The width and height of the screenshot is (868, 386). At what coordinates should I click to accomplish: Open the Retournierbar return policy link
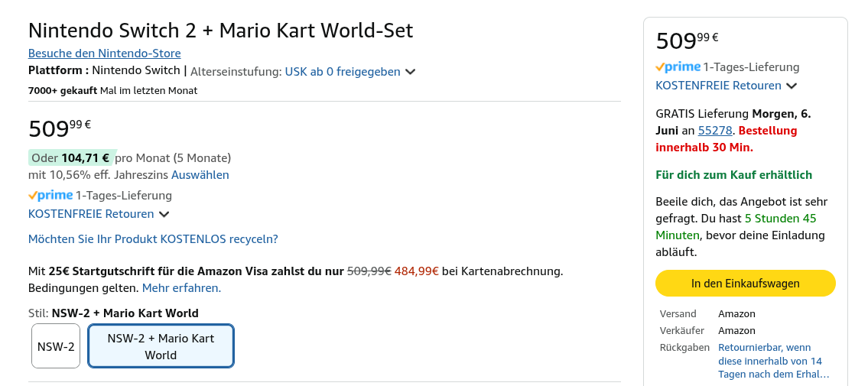point(772,361)
